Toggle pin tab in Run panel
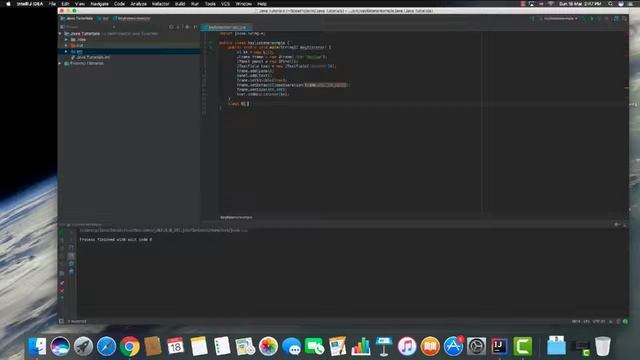Screen dimensions: 640x360 [62, 283]
